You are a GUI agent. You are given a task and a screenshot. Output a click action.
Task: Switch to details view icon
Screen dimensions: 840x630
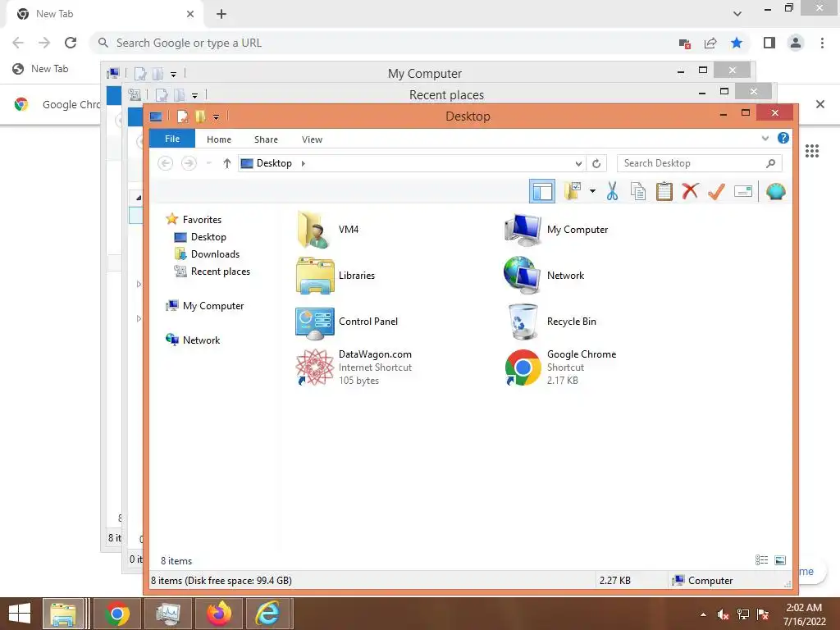pos(761,559)
